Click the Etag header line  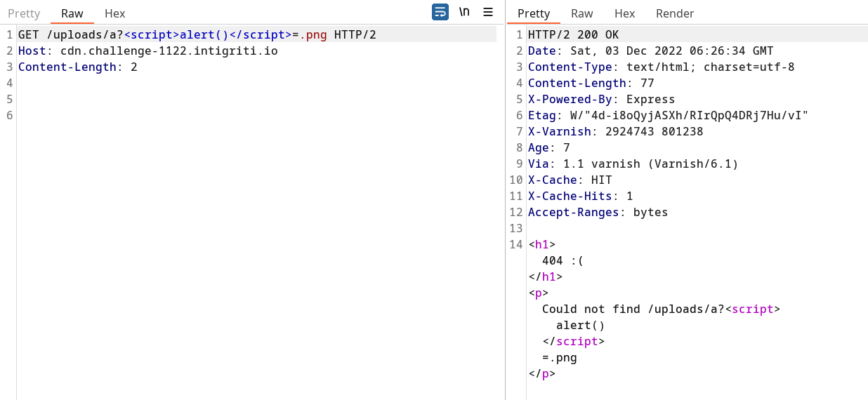click(669, 115)
